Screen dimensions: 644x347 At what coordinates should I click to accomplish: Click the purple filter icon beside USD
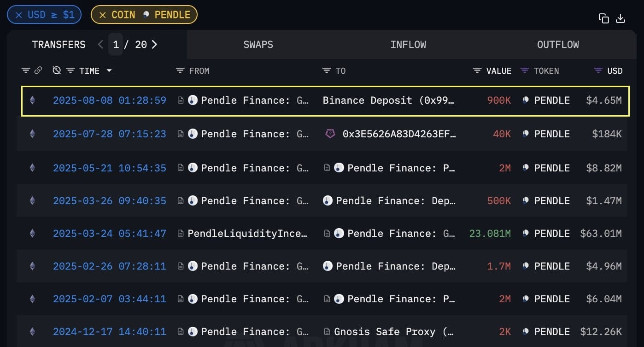point(598,71)
